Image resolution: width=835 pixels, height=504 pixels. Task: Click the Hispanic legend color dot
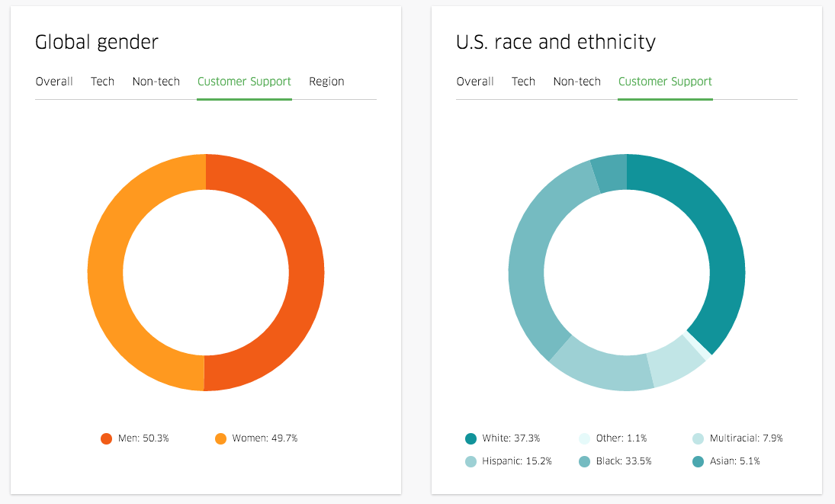click(x=470, y=461)
